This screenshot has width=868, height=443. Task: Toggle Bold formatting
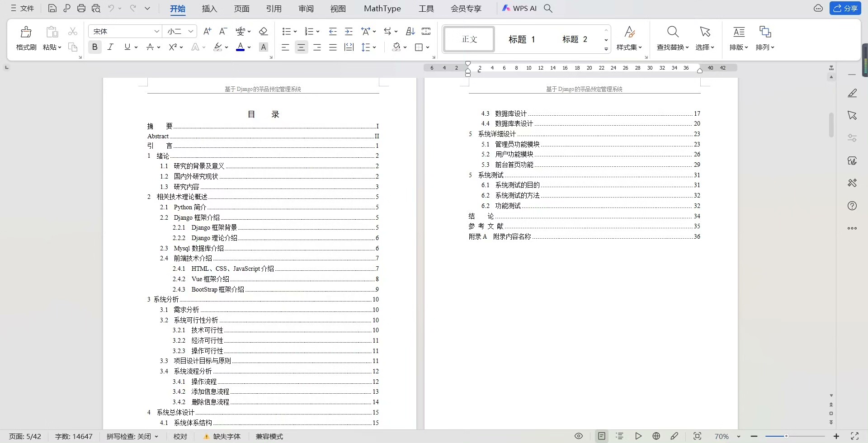tap(94, 47)
